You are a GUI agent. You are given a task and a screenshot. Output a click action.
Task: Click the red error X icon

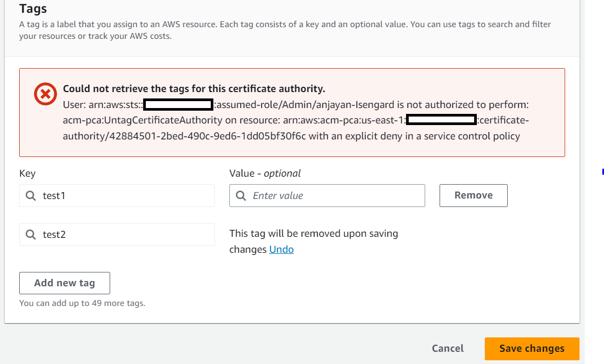point(45,94)
